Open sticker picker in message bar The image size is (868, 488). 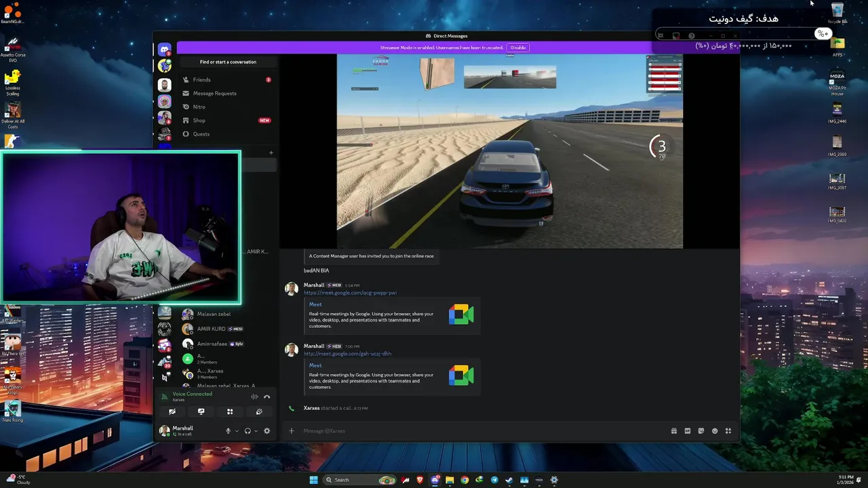[x=701, y=430]
